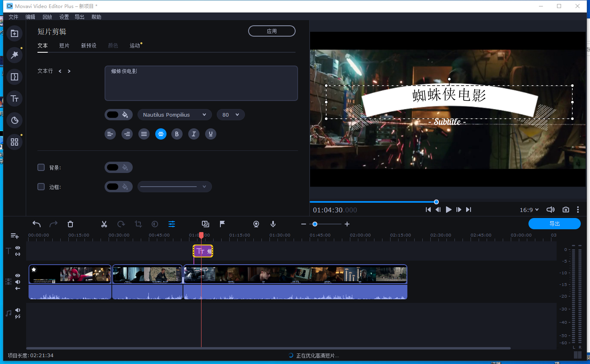
Task: Undo the last action
Action: coord(37,224)
